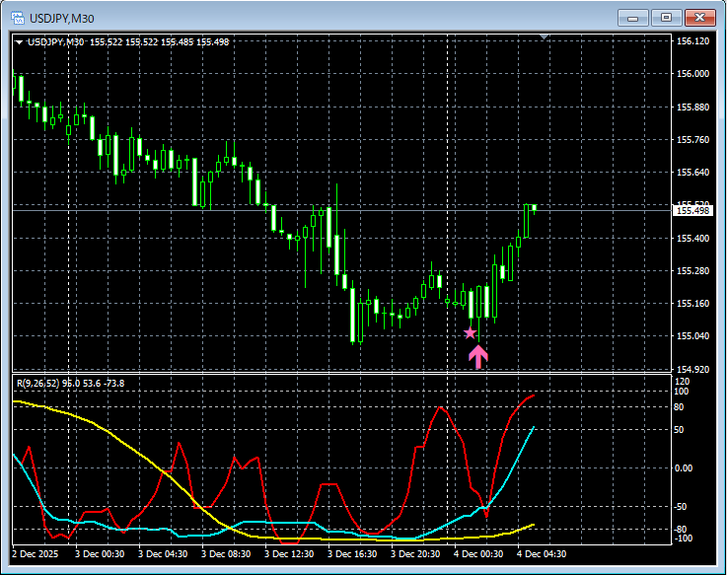The image size is (728, 575).
Task: Click the 3 Dec 20:30 time label
Action: [x=415, y=554]
